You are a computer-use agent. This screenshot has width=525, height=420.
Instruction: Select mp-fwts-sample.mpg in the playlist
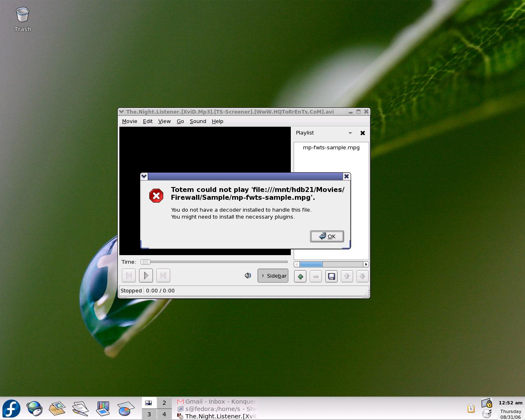[x=331, y=147]
